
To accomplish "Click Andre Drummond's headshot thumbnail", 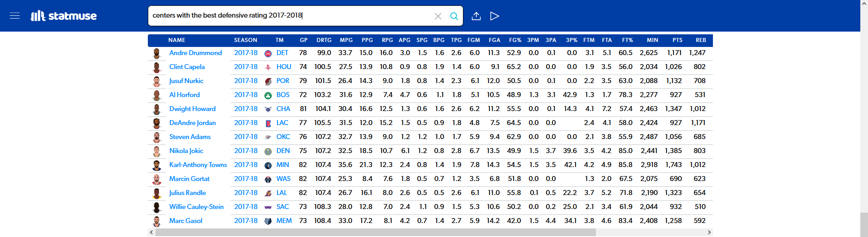I will click(157, 53).
